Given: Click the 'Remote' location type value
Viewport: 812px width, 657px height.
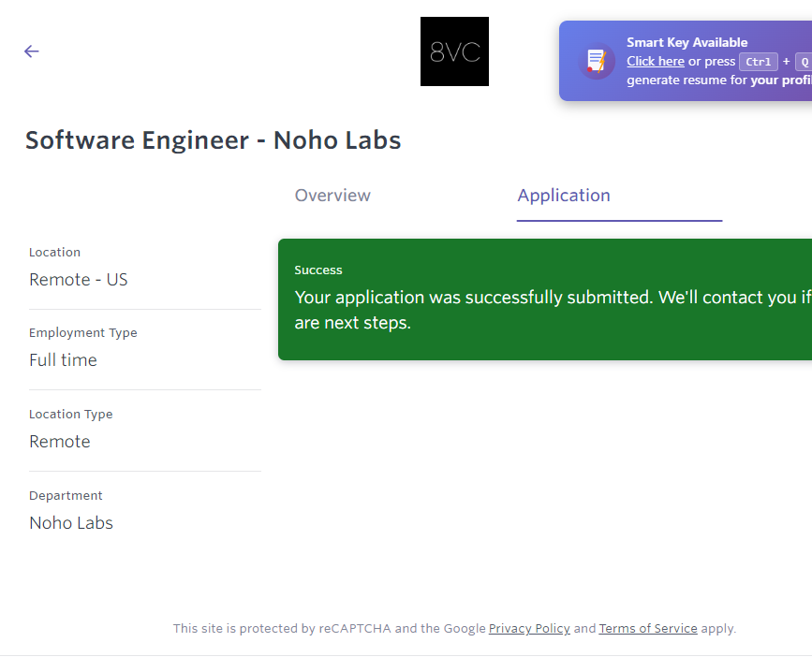Looking at the screenshot, I should pos(60,442).
